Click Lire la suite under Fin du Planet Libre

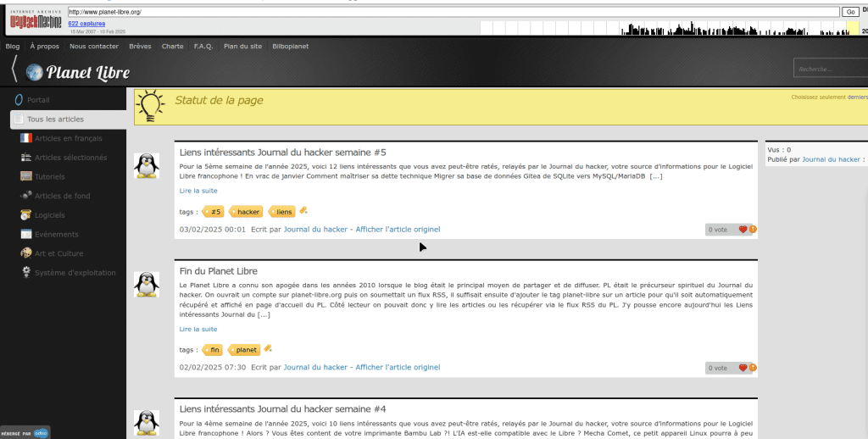[198, 329]
